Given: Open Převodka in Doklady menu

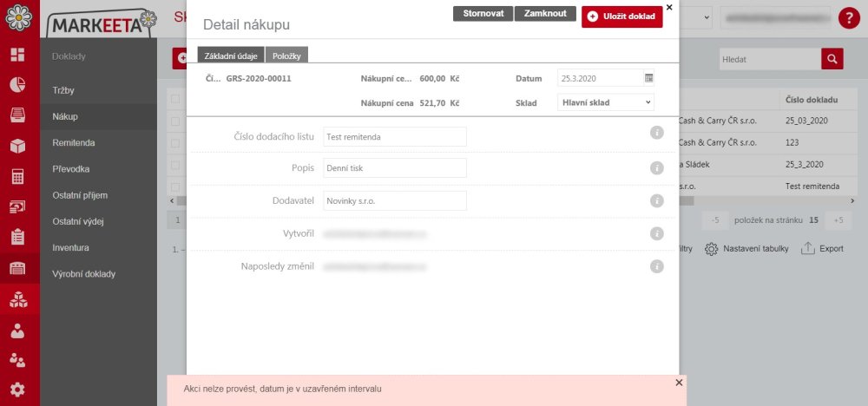Looking at the screenshot, I should coord(71,169).
